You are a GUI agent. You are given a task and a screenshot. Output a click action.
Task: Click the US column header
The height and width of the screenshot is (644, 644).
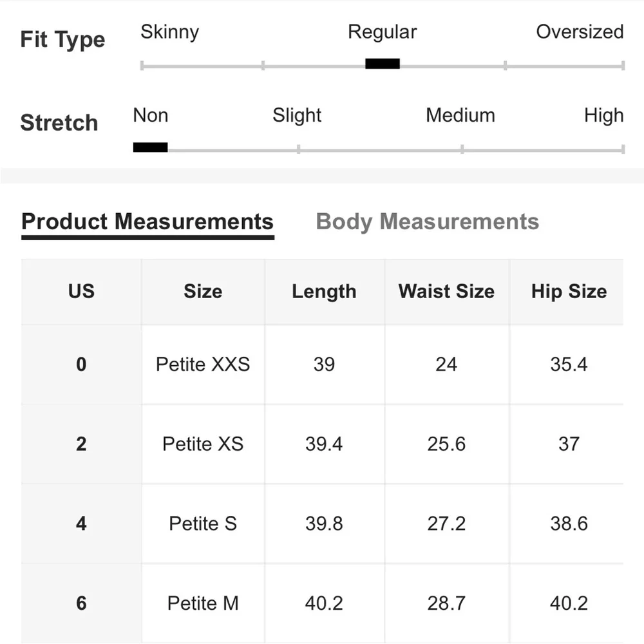pos(81,291)
